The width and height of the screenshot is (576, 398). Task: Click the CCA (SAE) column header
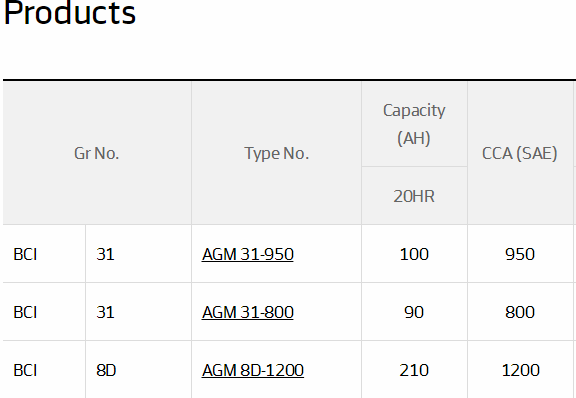click(x=520, y=153)
